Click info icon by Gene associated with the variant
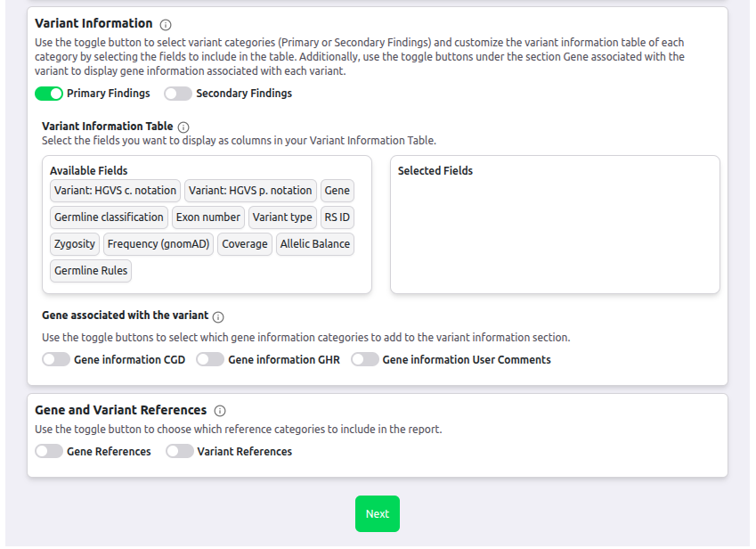This screenshot has height=549, width=756. pyautogui.click(x=218, y=316)
